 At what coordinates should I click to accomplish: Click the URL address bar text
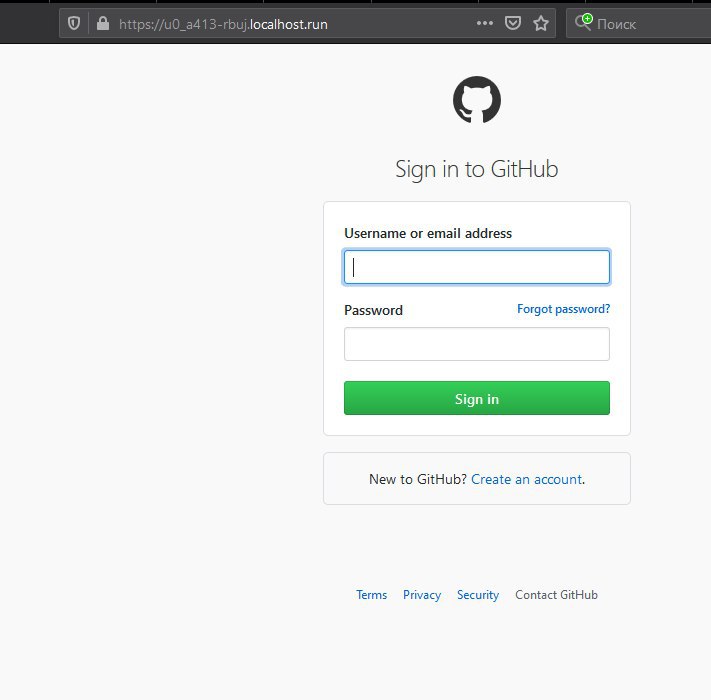[x=223, y=24]
